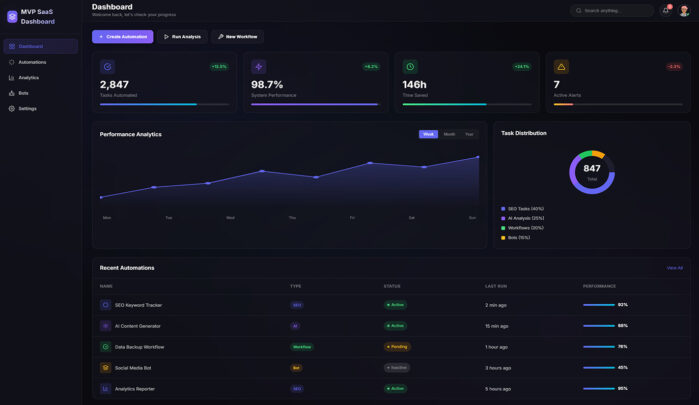The width and height of the screenshot is (699, 405).
Task: Click the Run Analysis button
Action: [x=182, y=36]
